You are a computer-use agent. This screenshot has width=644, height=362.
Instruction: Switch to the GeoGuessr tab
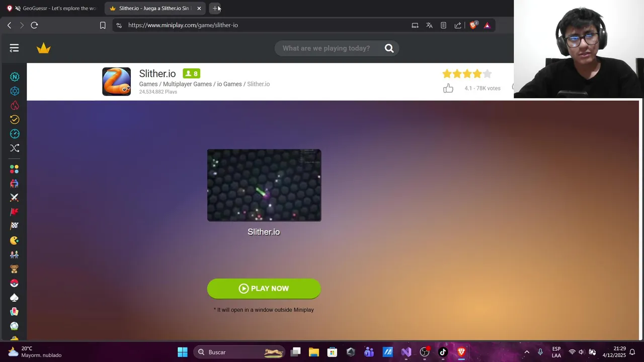point(52,8)
